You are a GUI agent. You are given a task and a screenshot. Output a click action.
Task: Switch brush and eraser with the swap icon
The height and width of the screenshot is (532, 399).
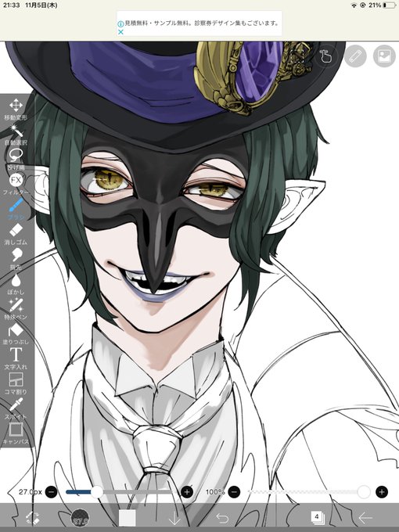pos(33,518)
